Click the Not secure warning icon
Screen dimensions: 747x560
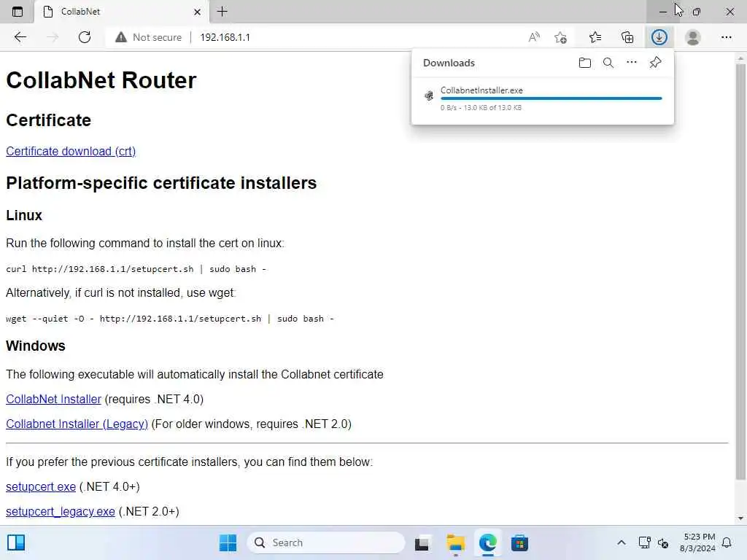(121, 37)
